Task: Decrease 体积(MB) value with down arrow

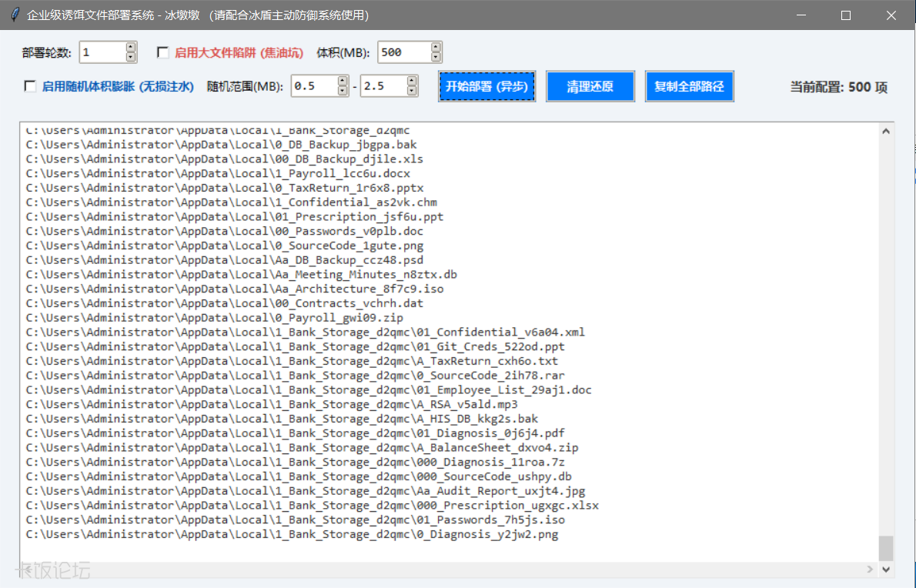Action: click(436, 57)
